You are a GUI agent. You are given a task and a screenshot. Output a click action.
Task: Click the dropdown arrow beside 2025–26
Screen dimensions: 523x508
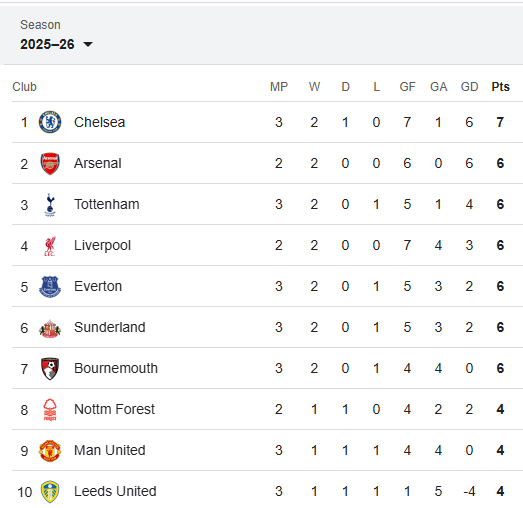pyautogui.click(x=88, y=44)
